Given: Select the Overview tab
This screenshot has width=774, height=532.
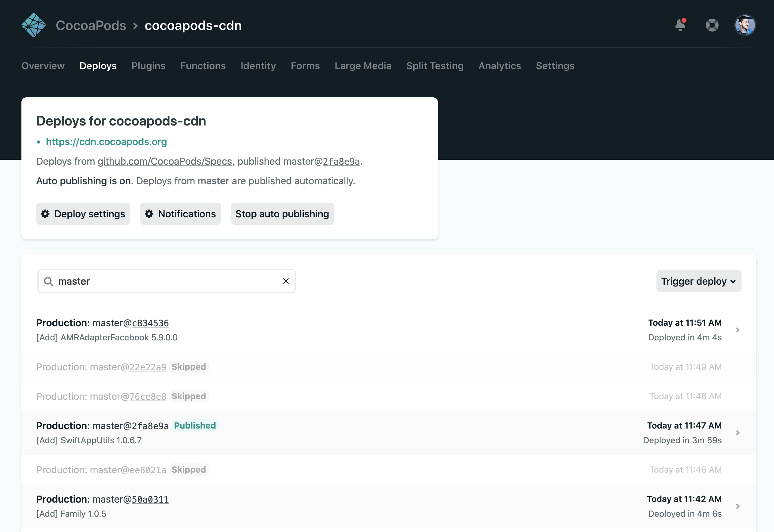Looking at the screenshot, I should (x=43, y=66).
